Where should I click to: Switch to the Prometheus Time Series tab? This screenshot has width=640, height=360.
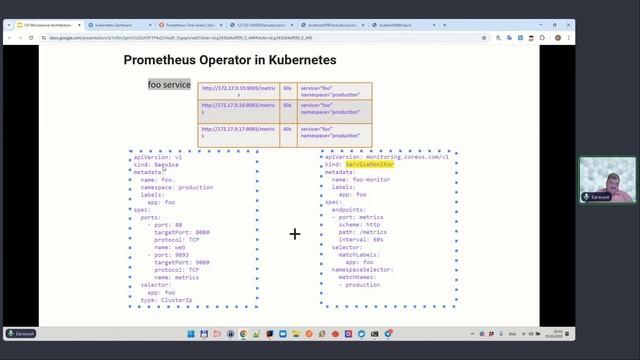(x=190, y=25)
